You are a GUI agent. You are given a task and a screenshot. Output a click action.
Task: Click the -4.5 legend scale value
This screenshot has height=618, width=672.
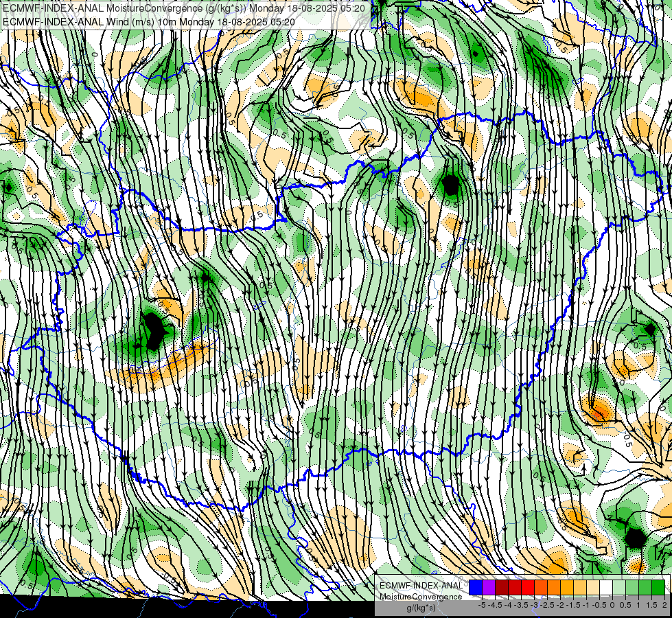coord(495,605)
